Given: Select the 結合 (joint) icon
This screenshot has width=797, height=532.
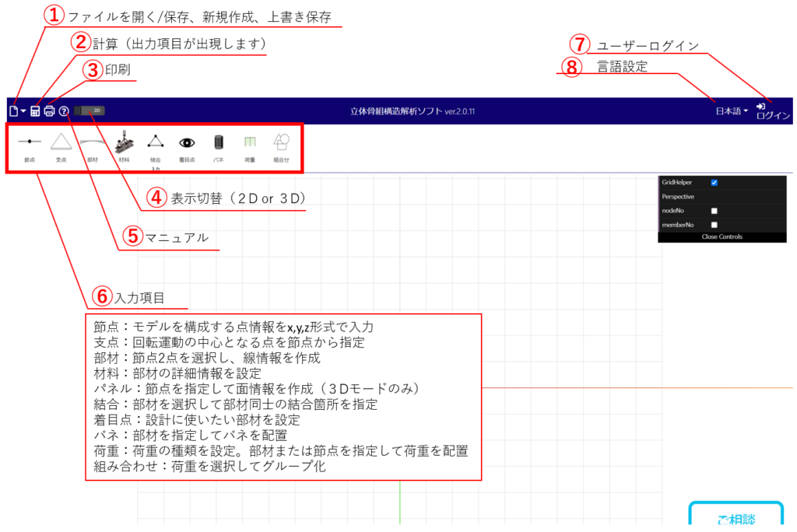Looking at the screenshot, I should [156, 142].
